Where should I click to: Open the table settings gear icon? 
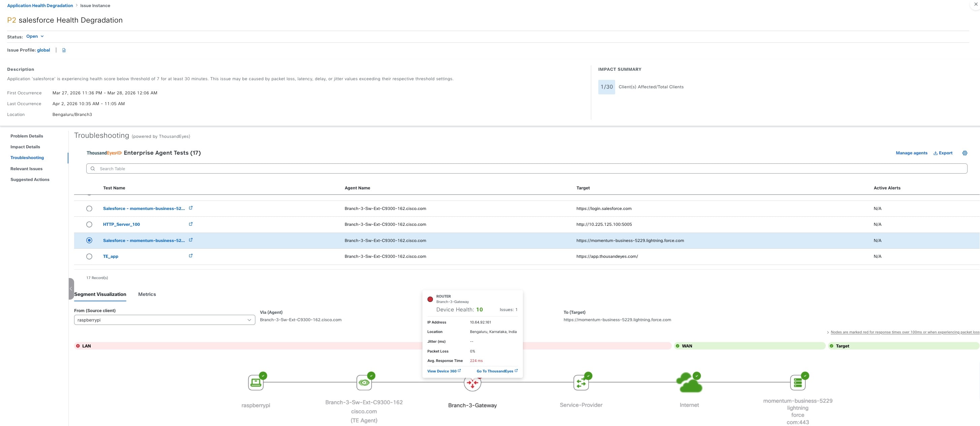[965, 153]
